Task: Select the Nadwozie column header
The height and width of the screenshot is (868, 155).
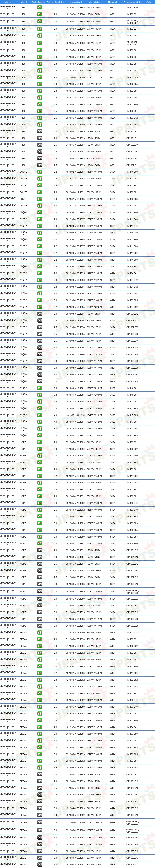Action: (x=113, y=2)
